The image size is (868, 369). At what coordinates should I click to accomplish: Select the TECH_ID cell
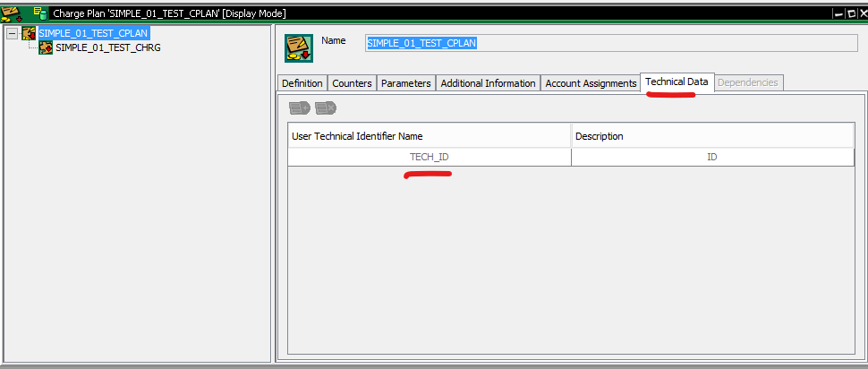coord(429,158)
